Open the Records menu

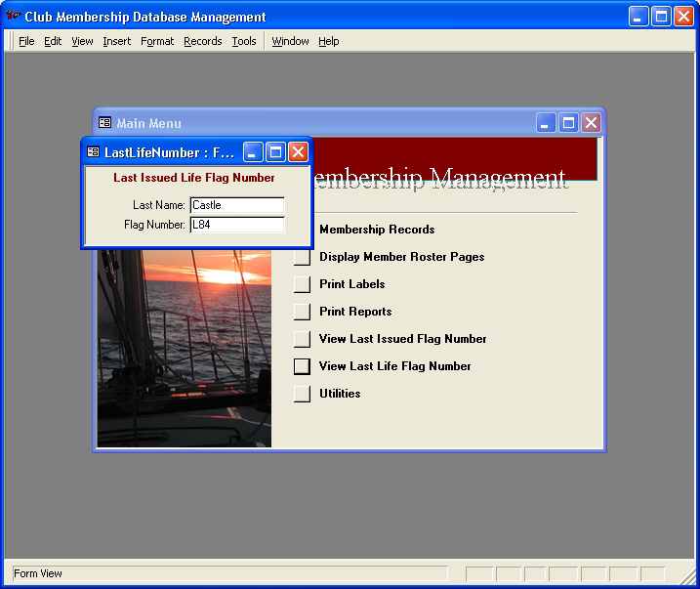click(203, 41)
